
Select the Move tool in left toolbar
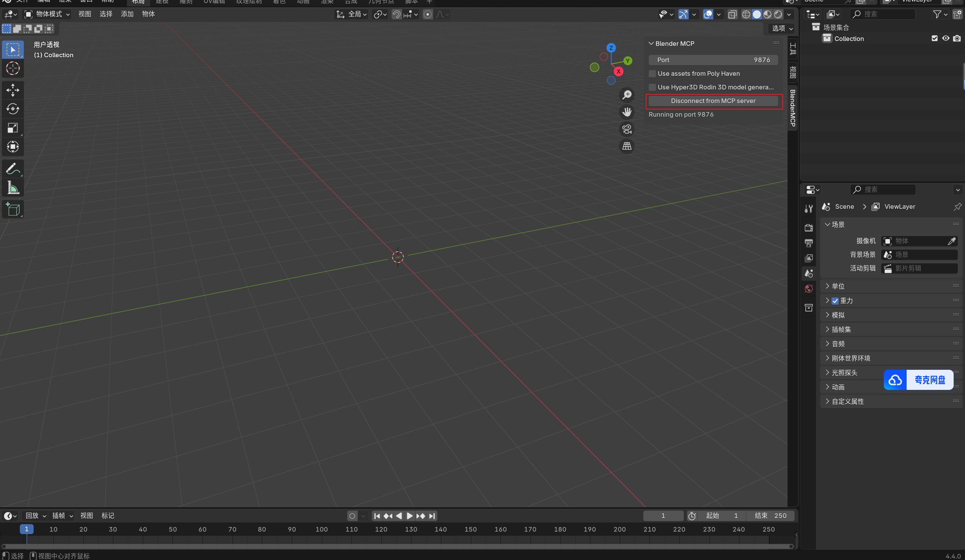[13, 90]
